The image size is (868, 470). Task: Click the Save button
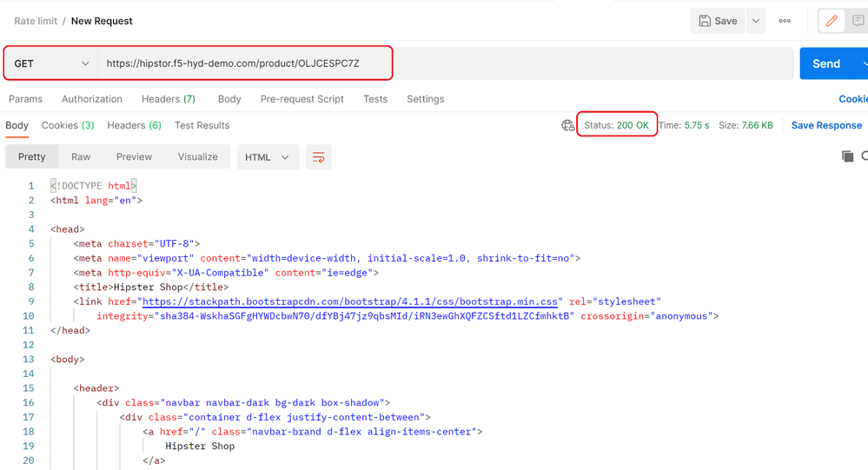click(x=718, y=21)
